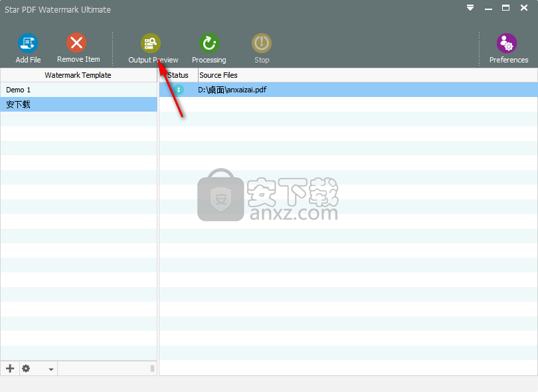The image size is (538, 392).
Task: Click the Watermark Template column header
Action: click(x=78, y=75)
